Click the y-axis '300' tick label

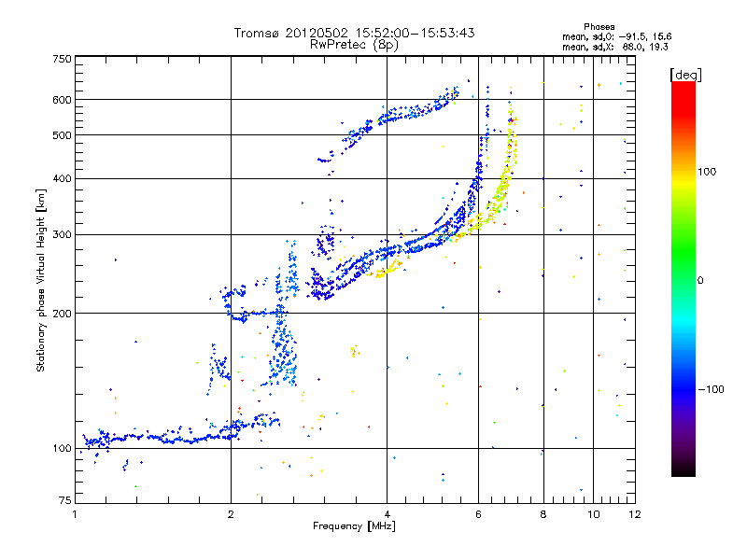point(62,235)
